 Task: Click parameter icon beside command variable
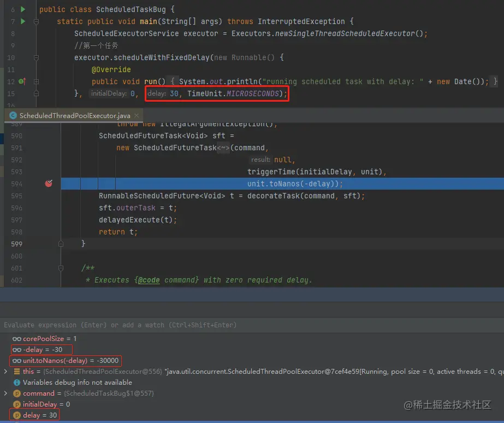[17, 393]
